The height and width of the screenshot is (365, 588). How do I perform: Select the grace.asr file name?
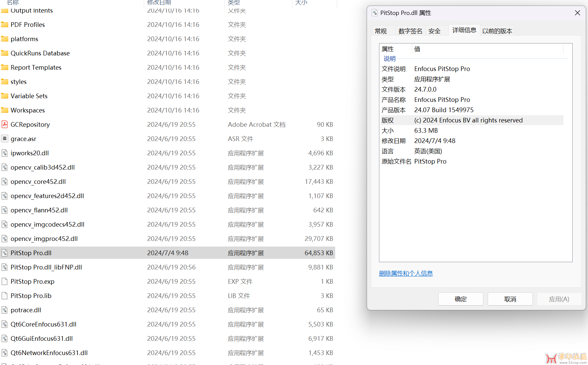pos(23,139)
